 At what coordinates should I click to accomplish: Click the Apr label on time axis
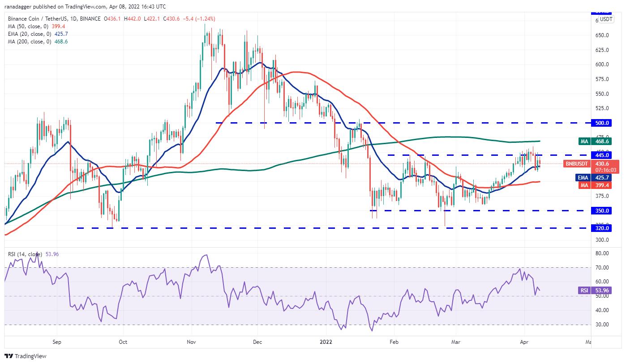[x=524, y=342]
